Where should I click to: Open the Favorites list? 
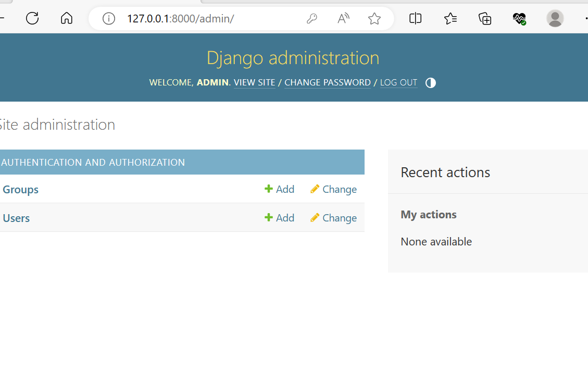click(451, 19)
